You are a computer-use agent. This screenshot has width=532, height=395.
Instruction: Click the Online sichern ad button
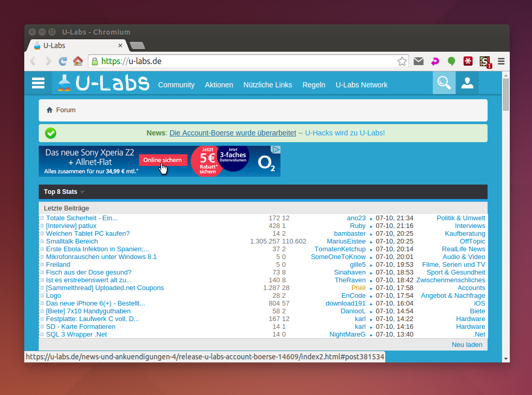[x=163, y=160]
